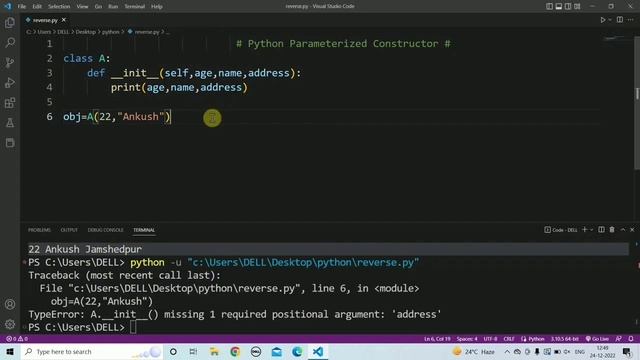This screenshot has height=360, width=640.
Task: Click the DELL breadcrumb segment
Action: pos(63,32)
